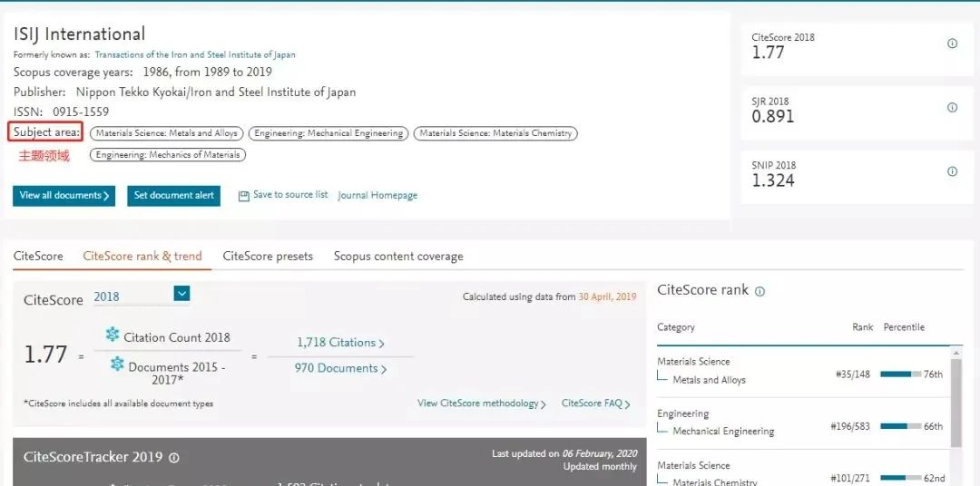
Task: Open Transactions of the Iron and Steel Institute link
Action: point(195,55)
